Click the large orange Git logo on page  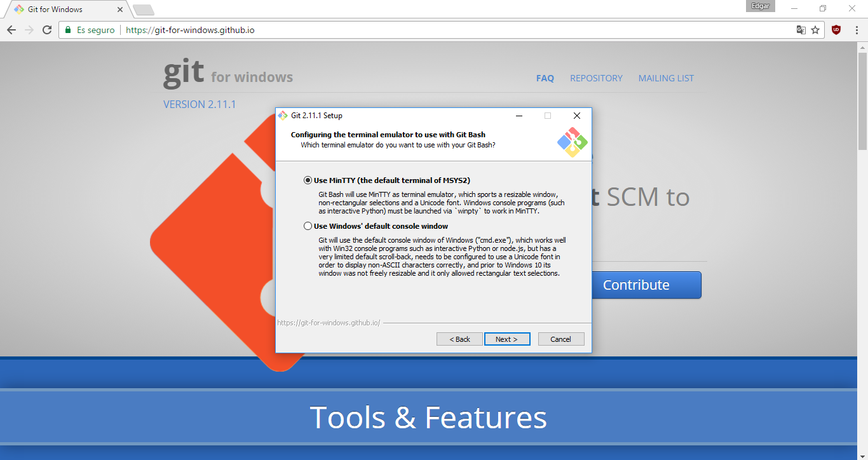point(213,244)
